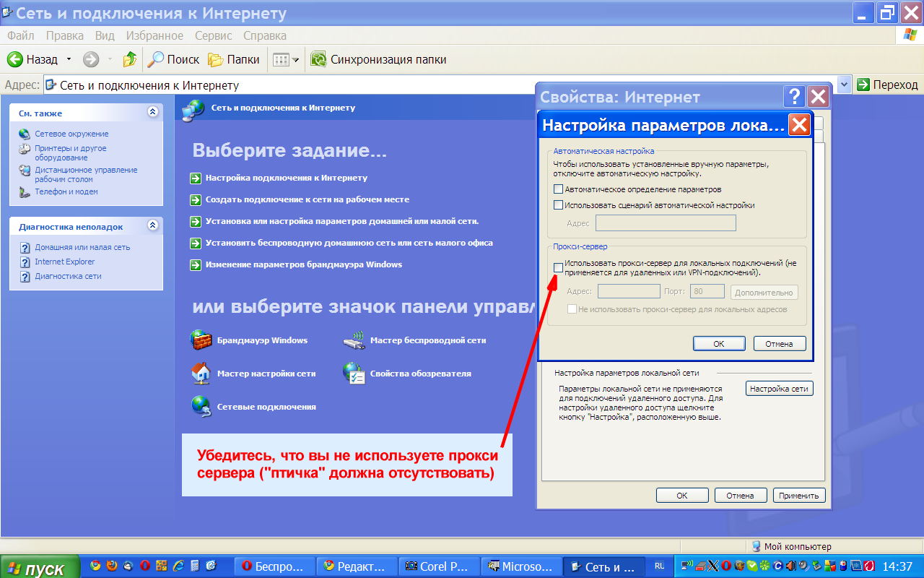
Task: Toggle the Папки folders pane
Action: [x=234, y=59]
